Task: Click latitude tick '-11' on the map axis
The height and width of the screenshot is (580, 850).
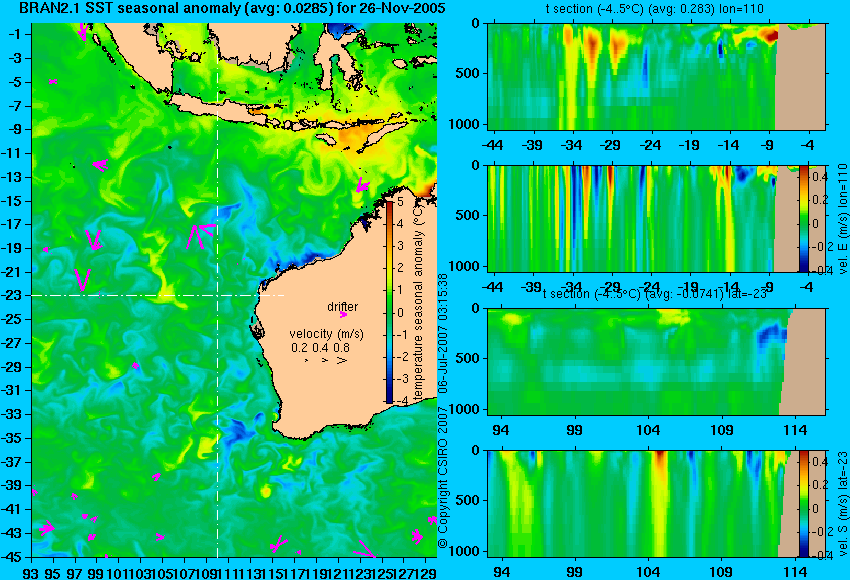Action: (14, 153)
